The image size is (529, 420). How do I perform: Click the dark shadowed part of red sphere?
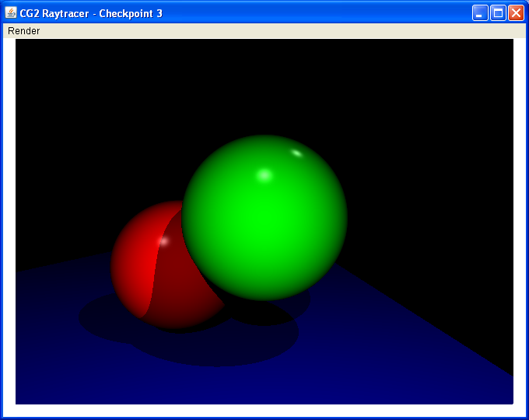click(x=183, y=288)
